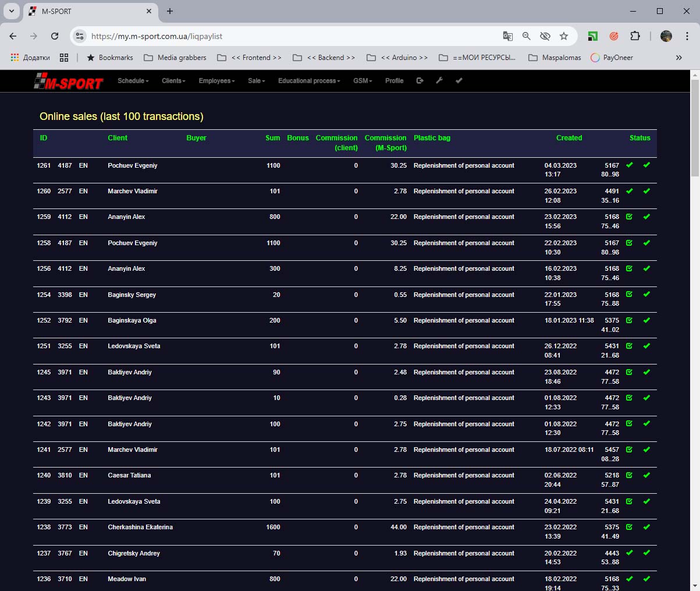The image size is (700, 591).
Task: Open the wrench settings icon in navbar
Action: coord(439,81)
